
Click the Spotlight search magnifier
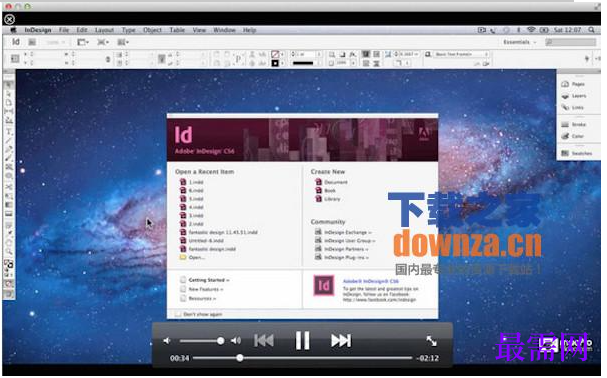(x=592, y=30)
